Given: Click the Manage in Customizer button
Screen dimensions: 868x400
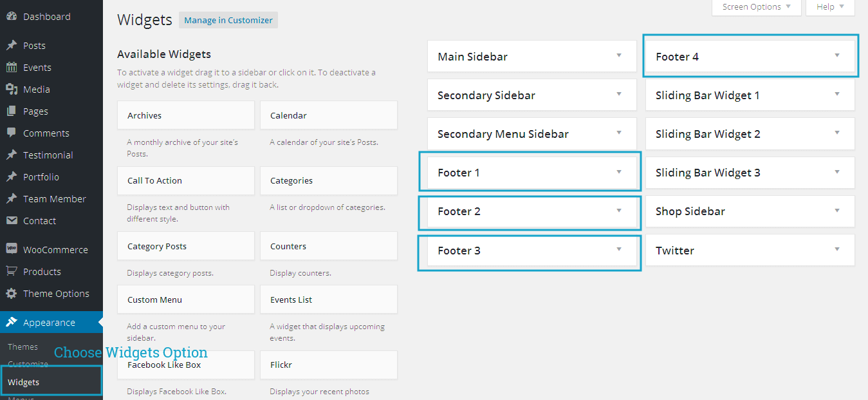Looking at the screenshot, I should 228,20.
